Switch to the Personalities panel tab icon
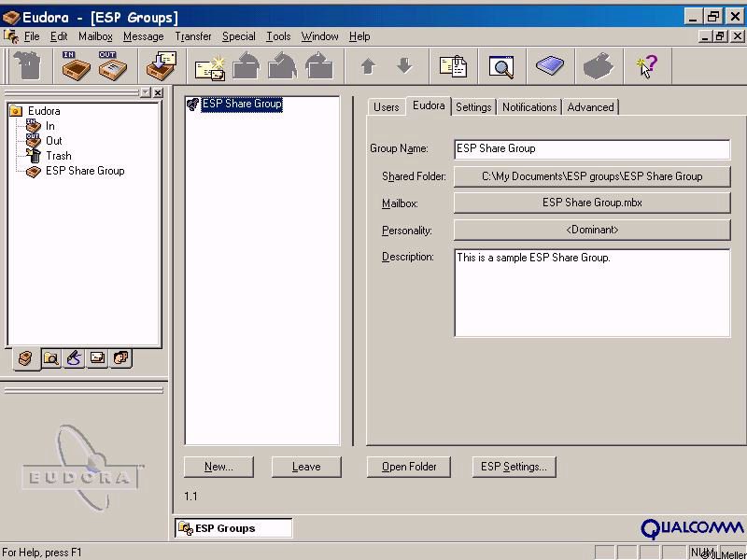The image size is (747, 560). (121, 357)
